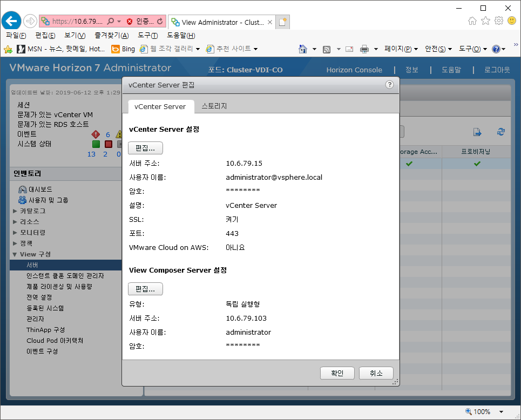Viewport: 521px width, 420px height.
Task: Click the export table icon
Action: pyautogui.click(x=477, y=132)
